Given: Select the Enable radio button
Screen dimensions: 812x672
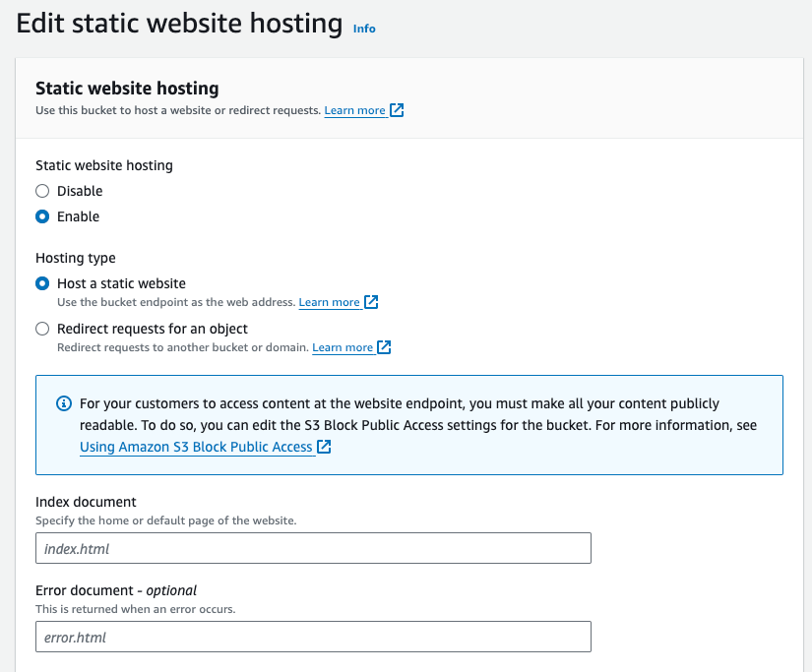Looking at the screenshot, I should (42, 216).
